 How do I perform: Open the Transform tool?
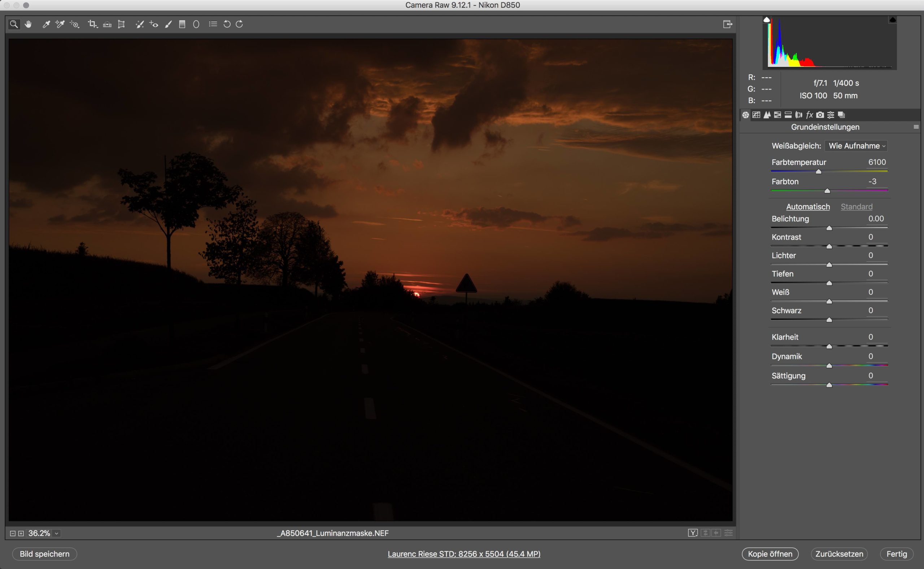pos(121,25)
